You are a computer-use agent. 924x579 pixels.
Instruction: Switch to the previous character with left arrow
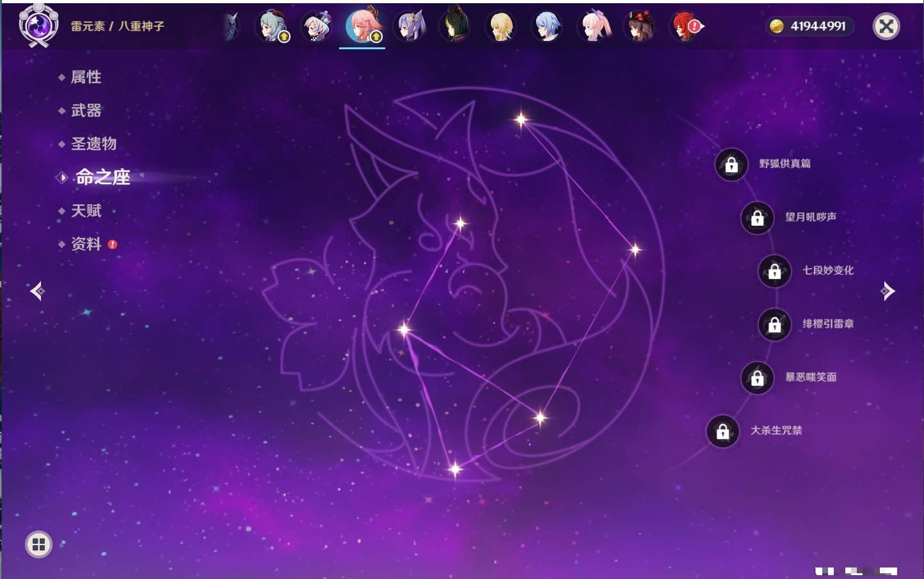pos(37,291)
